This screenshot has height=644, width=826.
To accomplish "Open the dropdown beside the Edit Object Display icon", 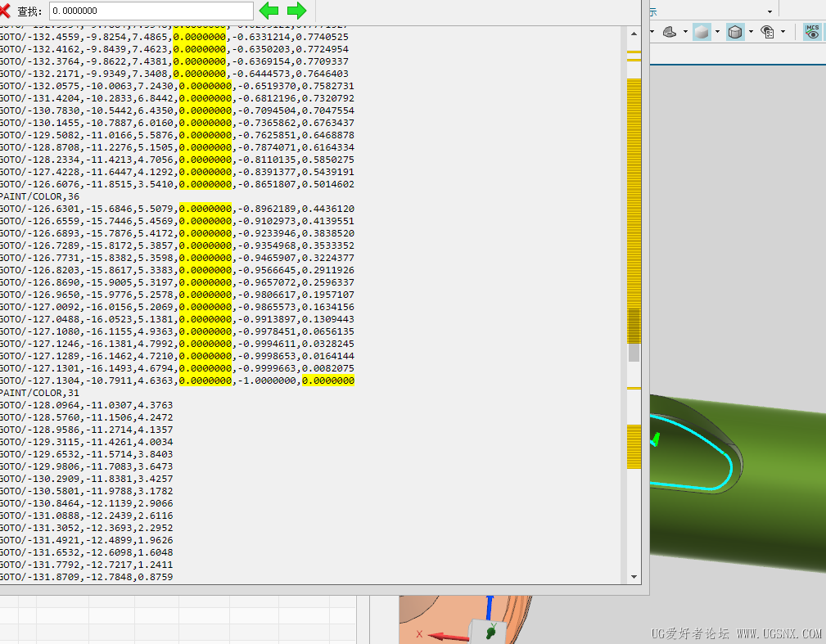I will pos(783,32).
